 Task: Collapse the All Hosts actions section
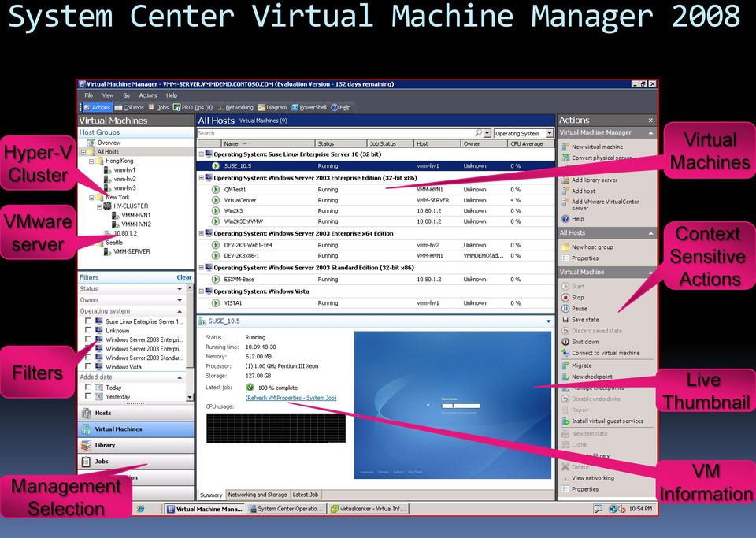tap(650, 233)
